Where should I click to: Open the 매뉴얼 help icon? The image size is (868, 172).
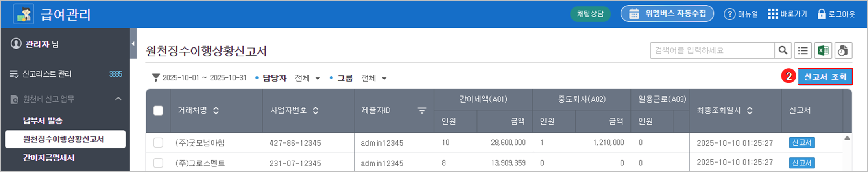[729, 14]
